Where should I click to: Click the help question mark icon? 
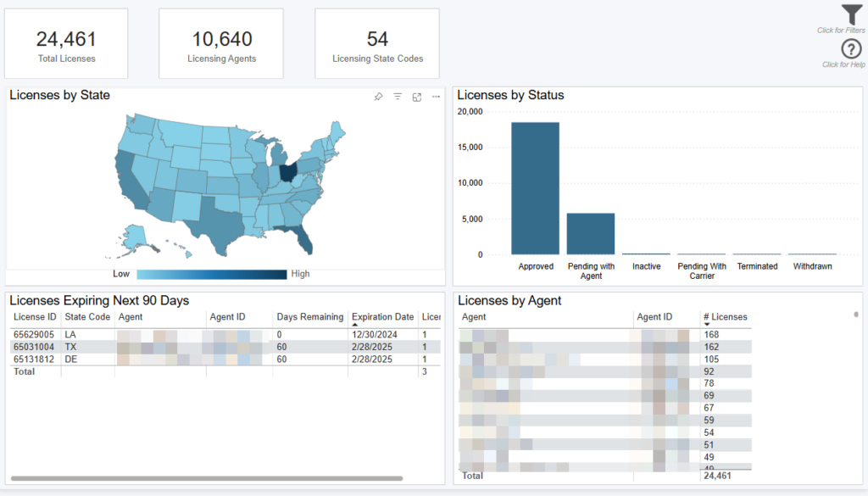pyautogui.click(x=851, y=49)
